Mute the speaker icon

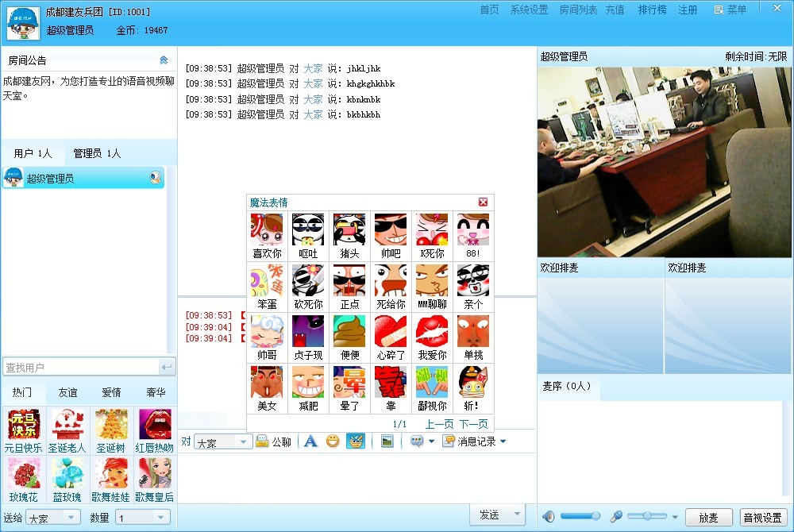coord(549,516)
